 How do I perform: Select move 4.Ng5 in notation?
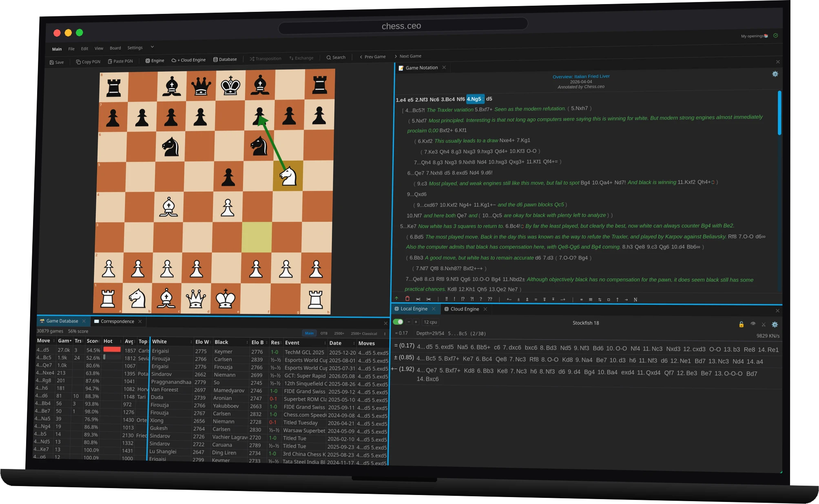click(475, 99)
